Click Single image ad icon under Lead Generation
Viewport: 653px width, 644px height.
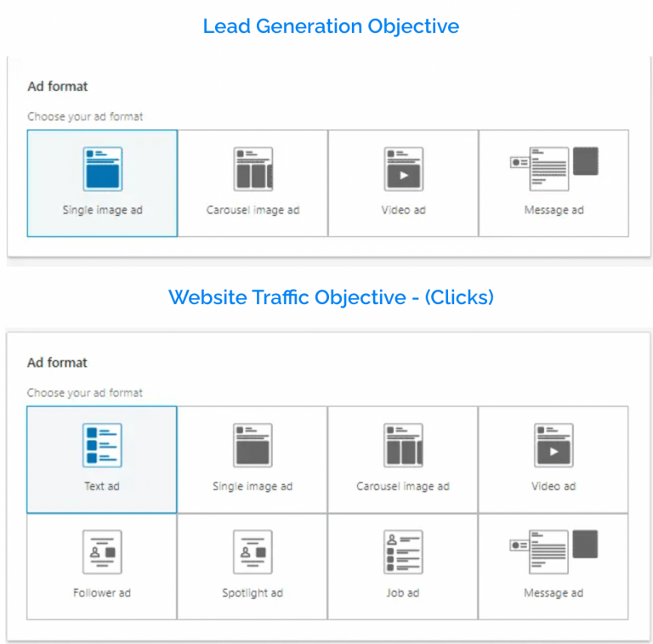[102, 168]
